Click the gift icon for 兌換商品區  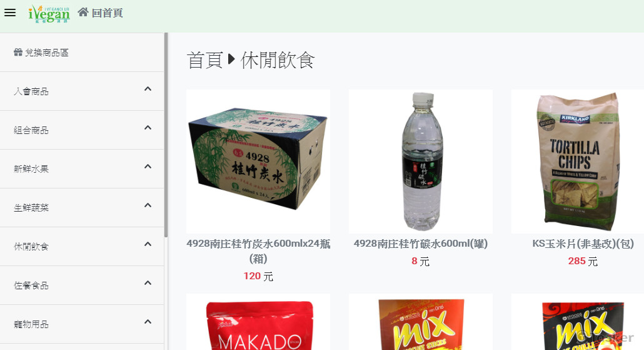[18, 52]
